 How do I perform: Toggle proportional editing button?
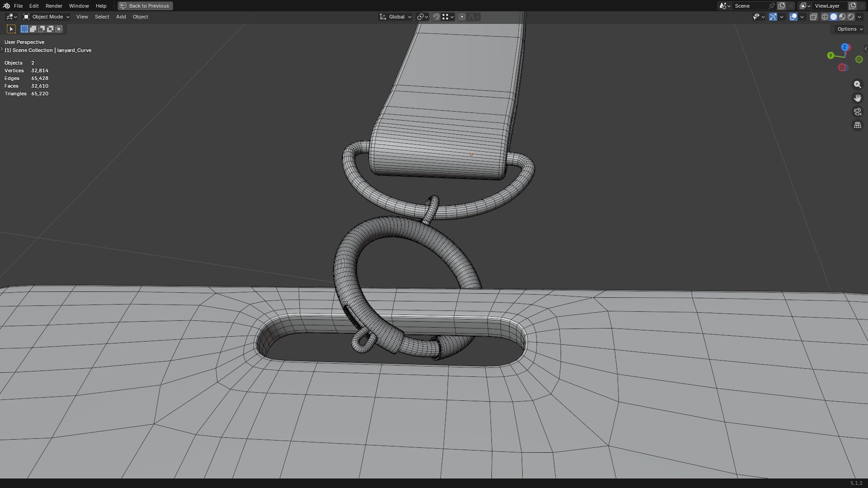(x=462, y=17)
